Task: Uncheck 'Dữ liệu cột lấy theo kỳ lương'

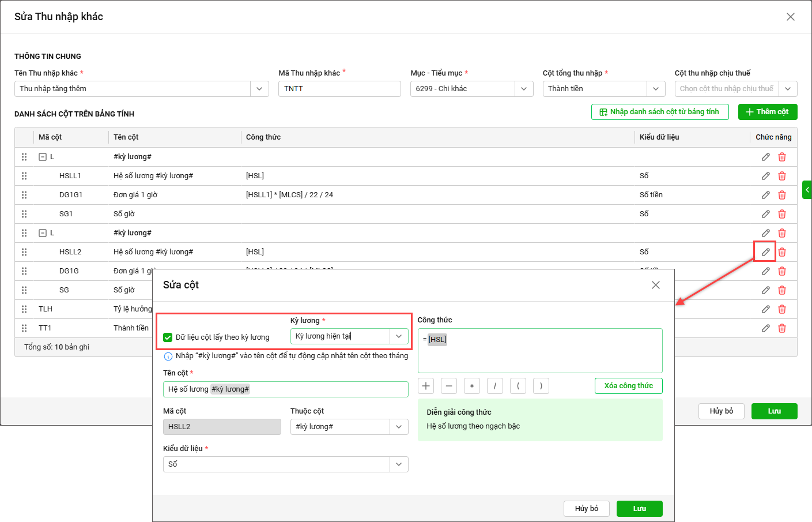Action: (168, 337)
